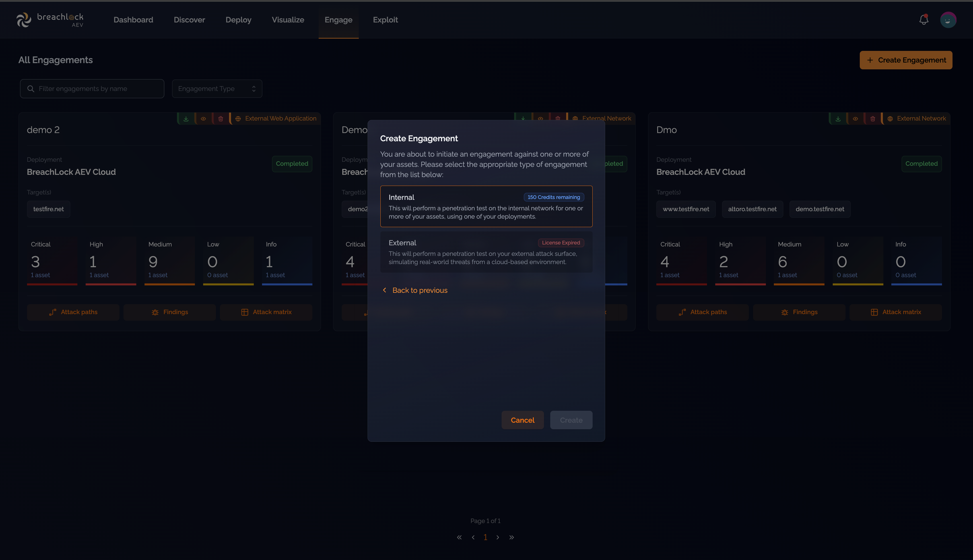
Task: Jump to the last page of results
Action: click(512, 537)
